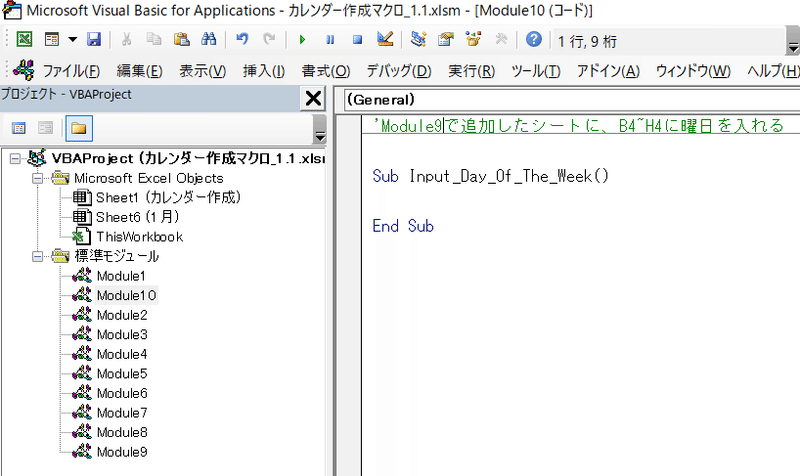The image size is (800, 476).
Task: Click the green Module9 comment line
Action: (x=578, y=126)
